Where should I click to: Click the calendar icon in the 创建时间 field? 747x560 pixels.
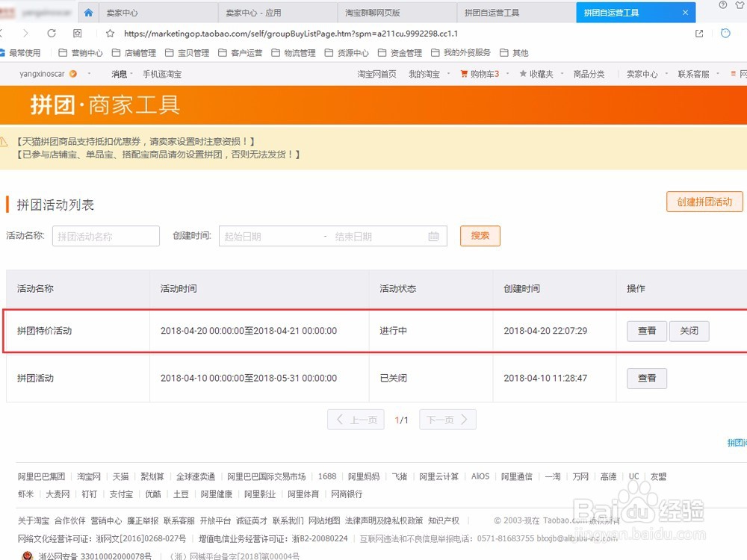434,235
